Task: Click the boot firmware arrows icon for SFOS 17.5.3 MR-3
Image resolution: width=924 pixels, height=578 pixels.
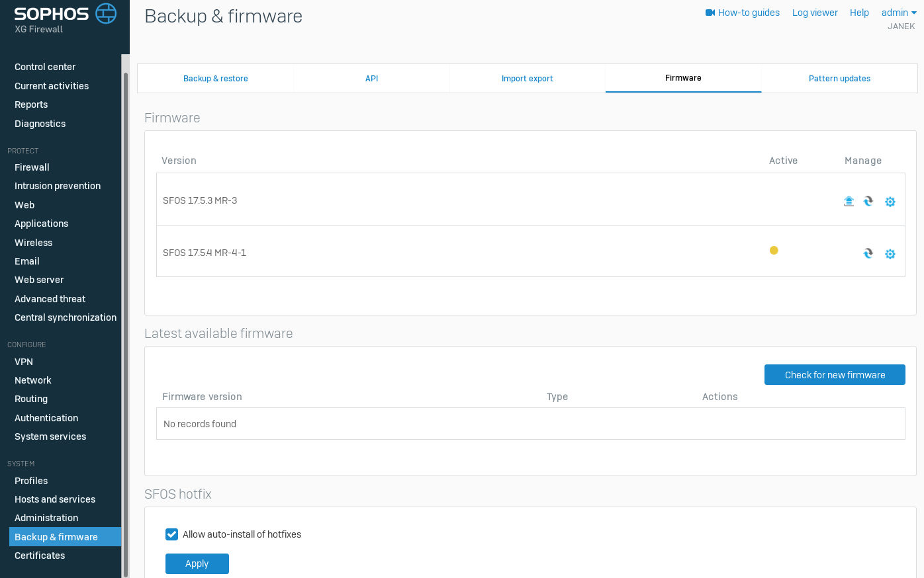Action: pos(868,201)
